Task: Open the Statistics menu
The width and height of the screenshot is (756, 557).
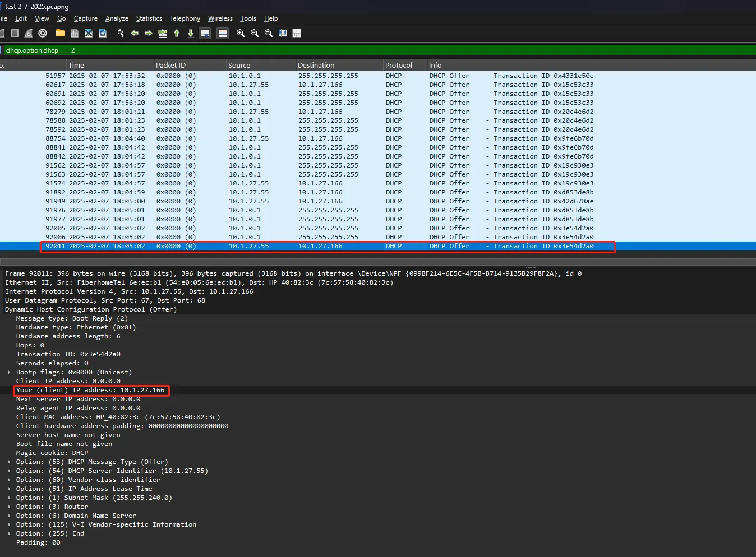Action: (149, 18)
